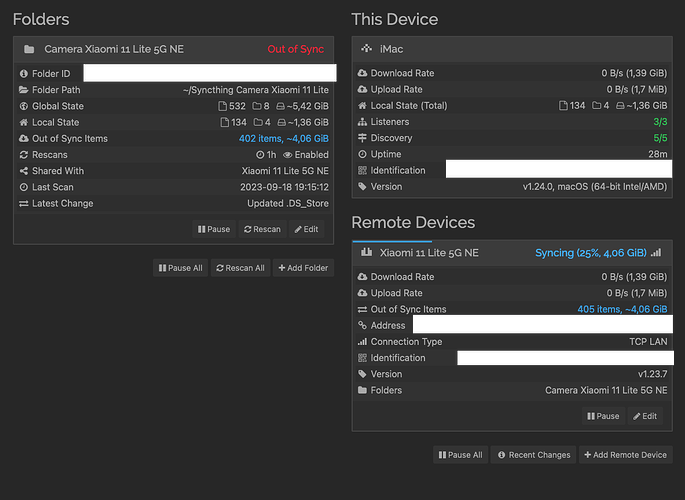The image size is (685, 500).
Task: Click This Device Version tag icon
Action: [x=362, y=186]
